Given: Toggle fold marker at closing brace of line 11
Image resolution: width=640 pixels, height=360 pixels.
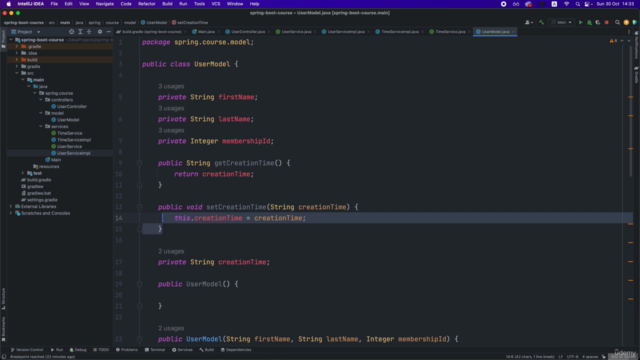Looking at the screenshot, I should pyautogui.click(x=139, y=185).
